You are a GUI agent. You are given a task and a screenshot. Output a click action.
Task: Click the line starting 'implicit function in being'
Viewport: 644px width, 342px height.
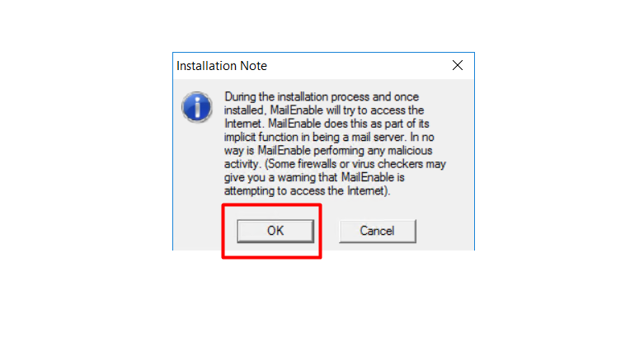[329, 137]
